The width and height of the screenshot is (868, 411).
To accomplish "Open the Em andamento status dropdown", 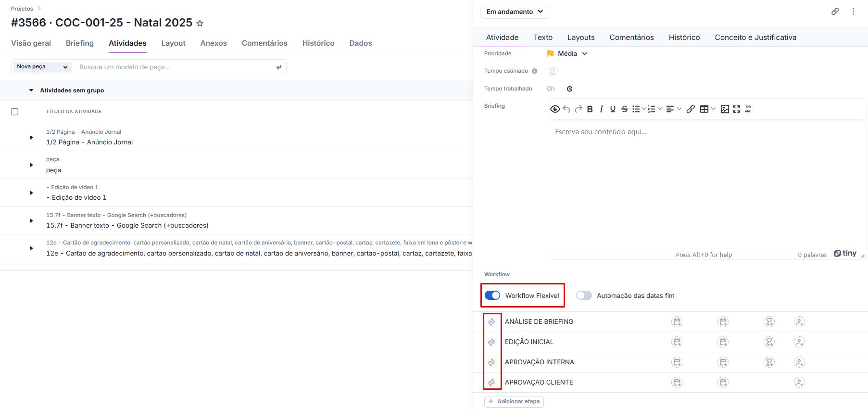I will point(515,12).
